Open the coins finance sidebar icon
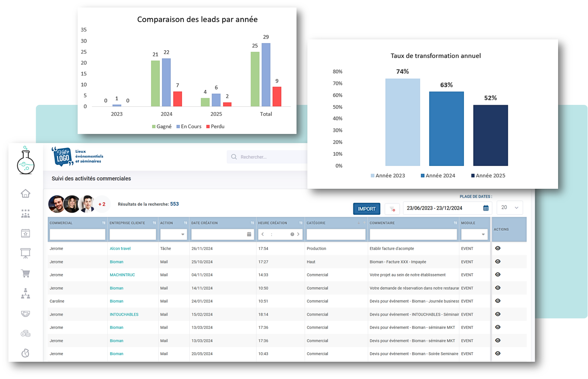Screen dimensions: 588x379 pos(26,333)
